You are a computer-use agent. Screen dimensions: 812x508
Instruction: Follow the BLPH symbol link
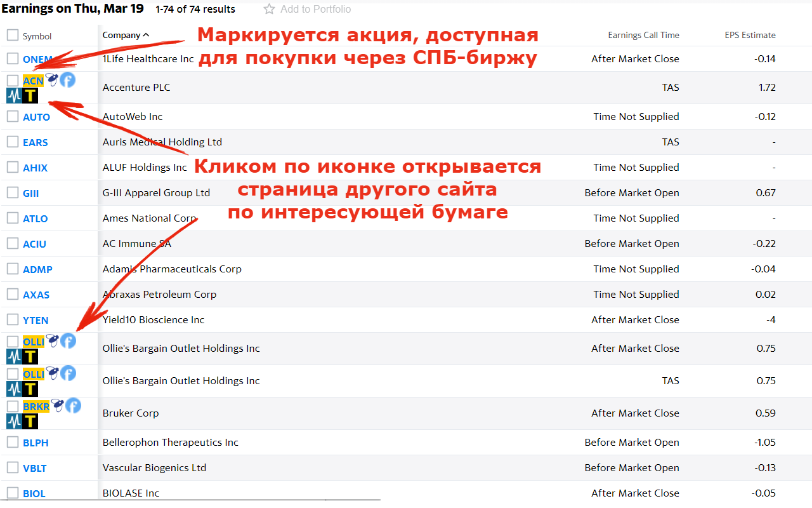(36, 443)
